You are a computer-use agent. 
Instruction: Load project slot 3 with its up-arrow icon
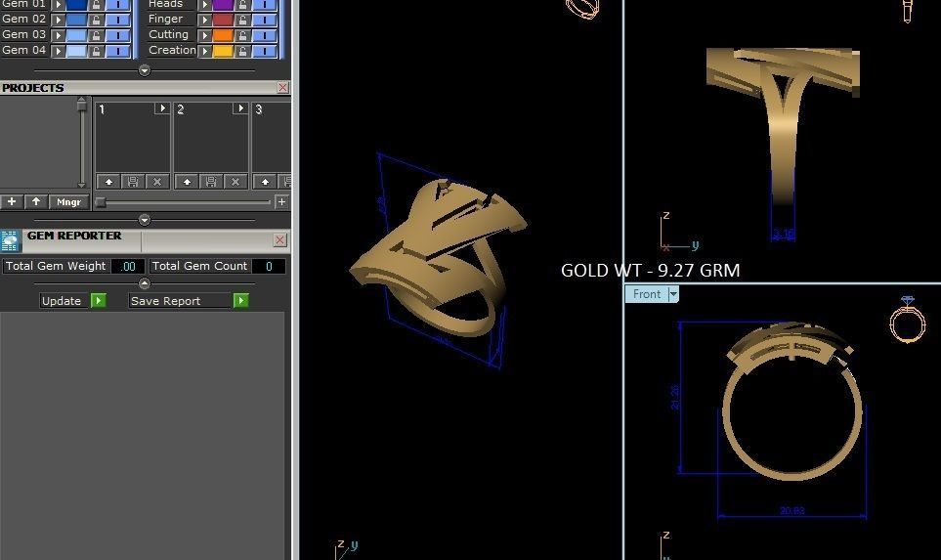tap(265, 181)
